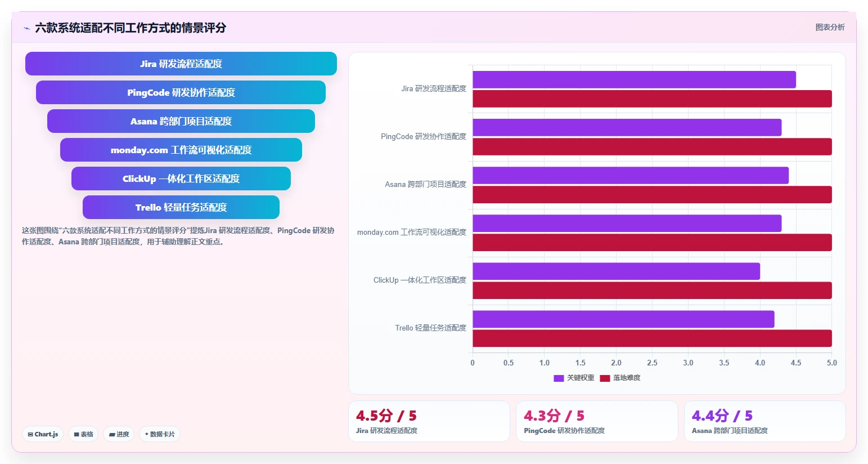Screen dimensions: 868x464
Task: Click the PingCode 研发协作适配度 axis label
Action: (x=424, y=136)
